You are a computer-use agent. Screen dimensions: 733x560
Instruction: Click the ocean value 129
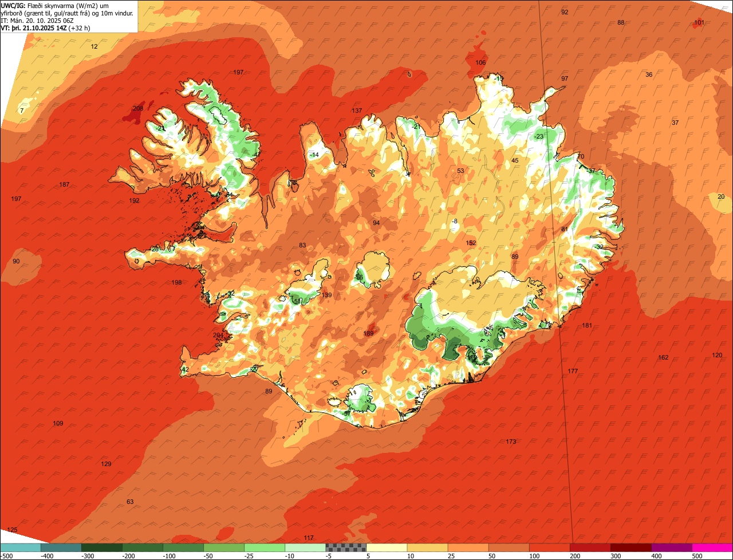point(106,464)
